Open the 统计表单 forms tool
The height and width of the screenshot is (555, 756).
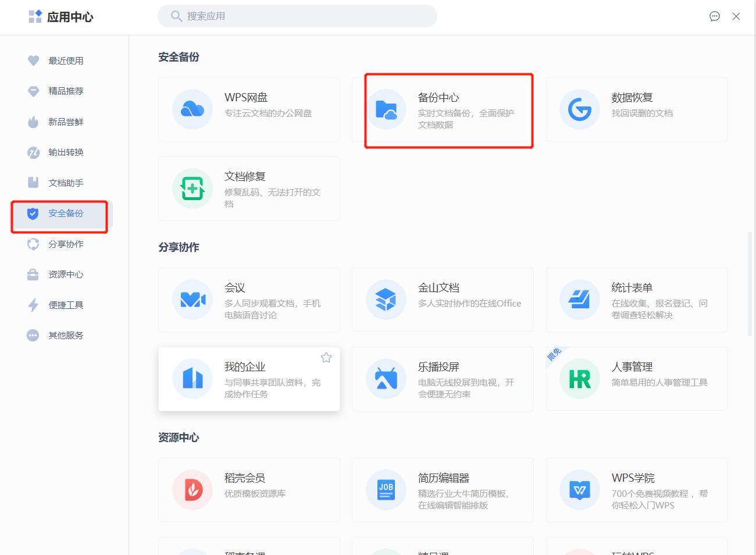[x=636, y=300]
